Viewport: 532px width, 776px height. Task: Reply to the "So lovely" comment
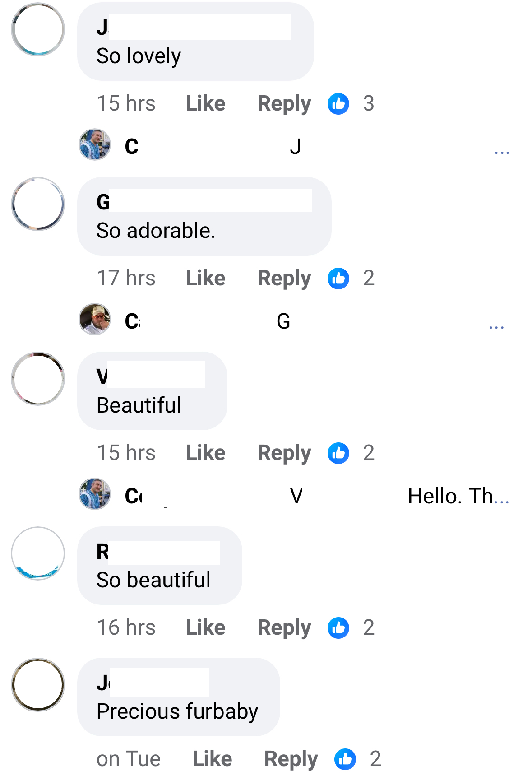(284, 104)
